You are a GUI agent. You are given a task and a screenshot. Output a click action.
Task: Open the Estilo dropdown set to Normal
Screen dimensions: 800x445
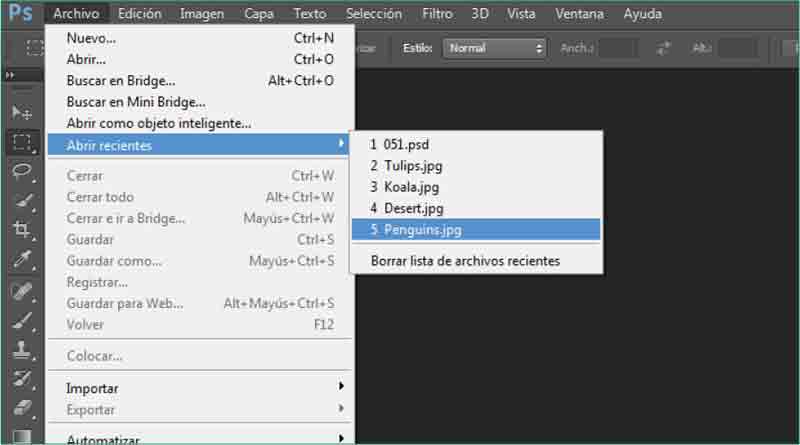pyautogui.click(x=496, y=48)
